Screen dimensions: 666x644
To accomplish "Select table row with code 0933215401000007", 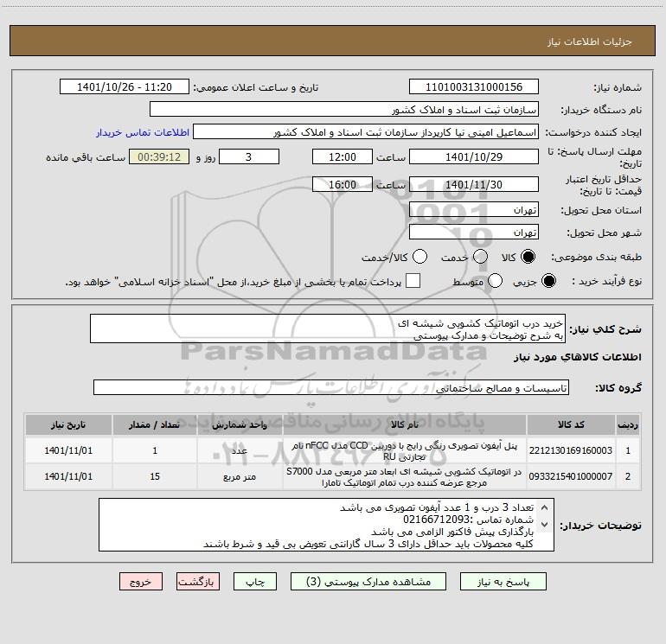I will pos(333,477).
